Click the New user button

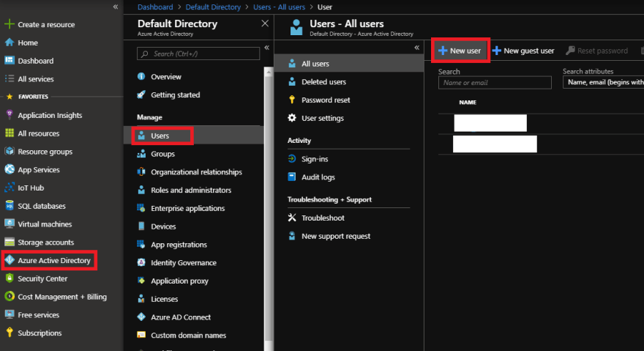click(x=460, y=51)
